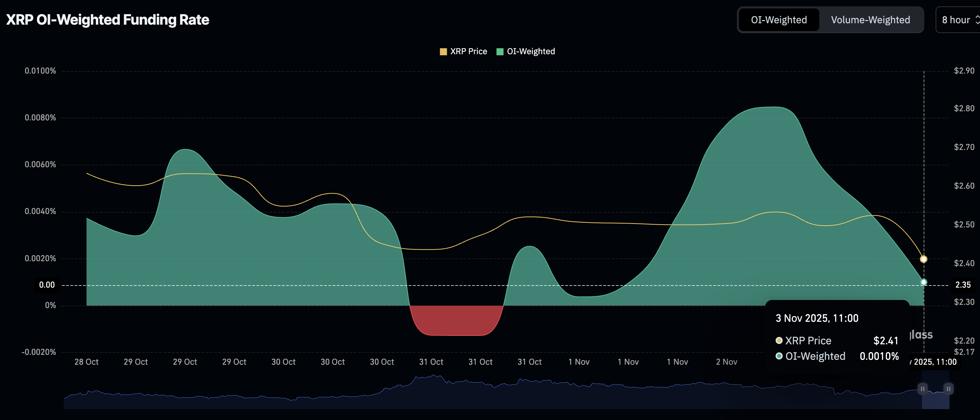Click the 3 Nov 2025, 11:00 tooltip header
The width and height of the screenshot is (980, 420).
pyautogui.click(x=817, y=318)
